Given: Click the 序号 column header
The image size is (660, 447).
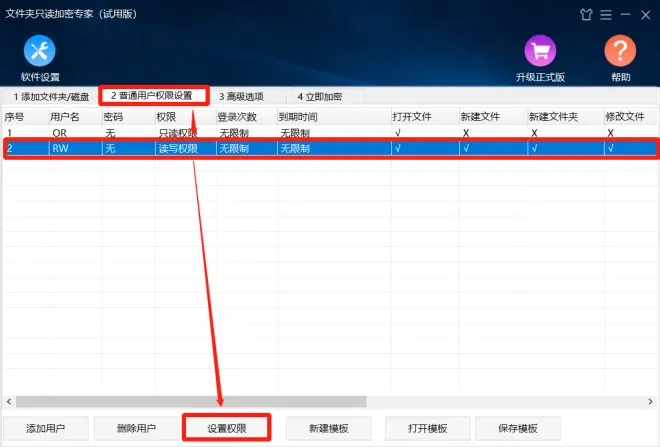Looking at the screenshot, I should pyautogui.click(x=25, y=117).
